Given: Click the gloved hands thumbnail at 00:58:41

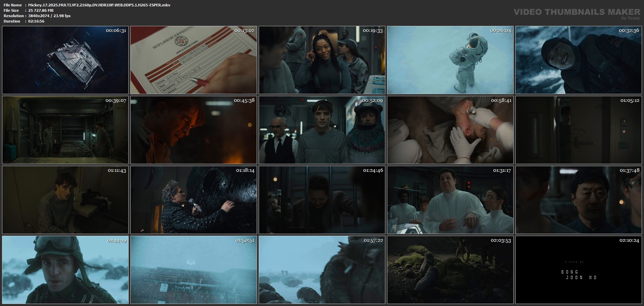Looking at the screenshot, I should pos(450,130).
